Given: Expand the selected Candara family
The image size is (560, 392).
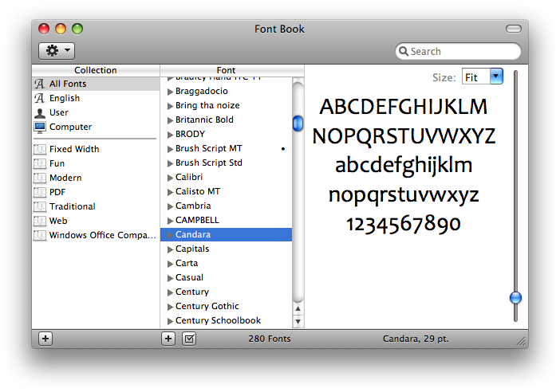Looking at the screenshot, I should click(170, 235).
